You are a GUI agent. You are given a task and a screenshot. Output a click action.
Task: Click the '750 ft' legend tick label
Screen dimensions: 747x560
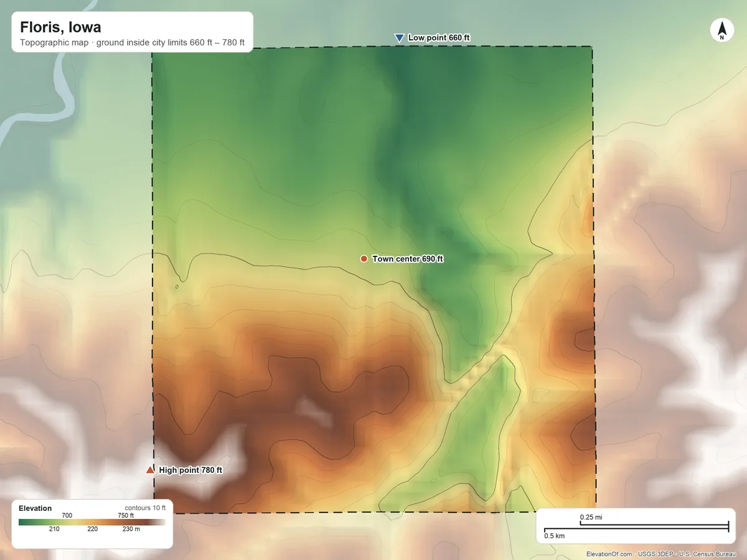pos(126,515)
